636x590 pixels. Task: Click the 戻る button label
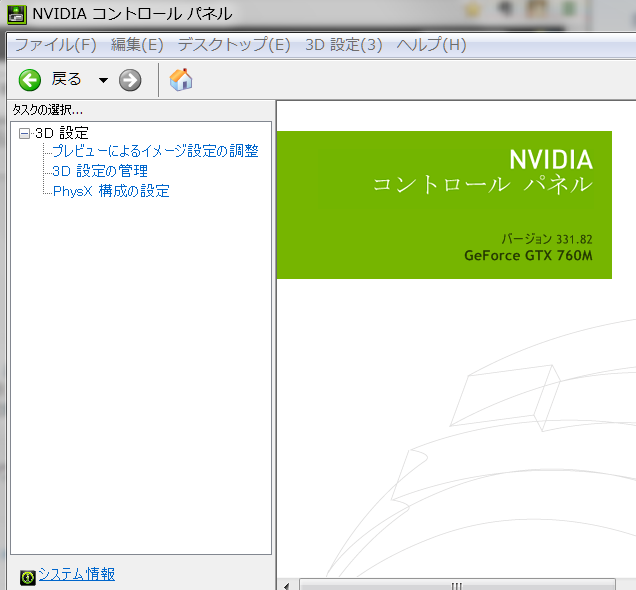(x=67, y=79)
